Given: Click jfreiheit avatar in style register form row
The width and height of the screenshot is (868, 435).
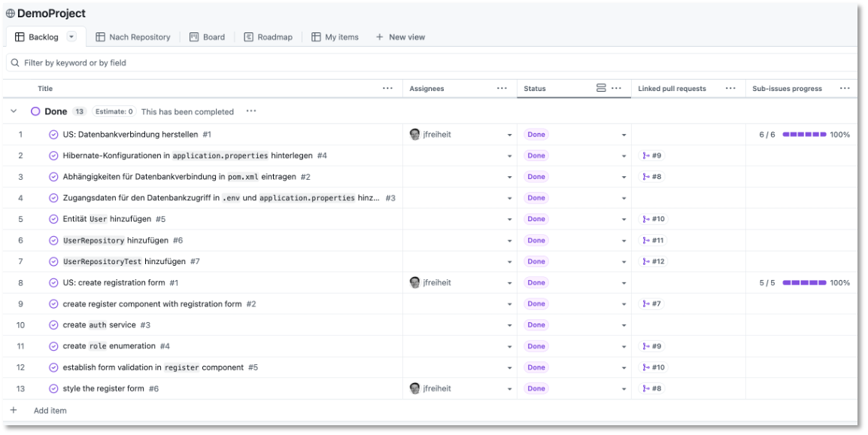Looking at the screenshot, I should (x=414, y=388).
